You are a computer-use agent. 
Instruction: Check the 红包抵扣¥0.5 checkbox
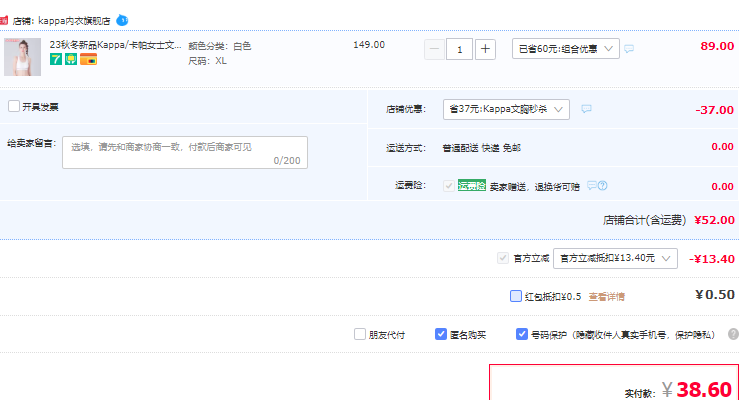[x=516, y=296]
